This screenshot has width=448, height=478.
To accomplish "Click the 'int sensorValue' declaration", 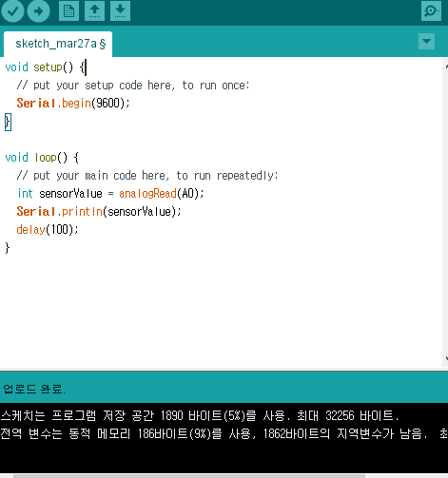I will click(x=60, y=194).
